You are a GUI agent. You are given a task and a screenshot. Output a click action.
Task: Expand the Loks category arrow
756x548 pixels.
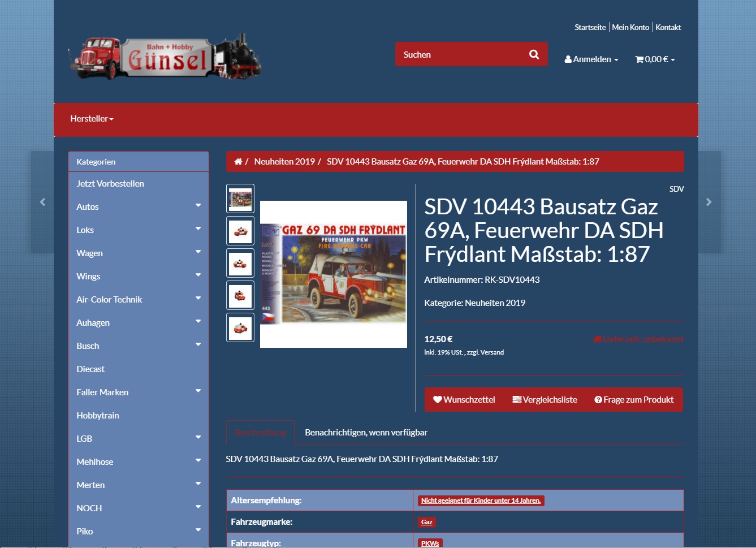[x=198, y=228]
